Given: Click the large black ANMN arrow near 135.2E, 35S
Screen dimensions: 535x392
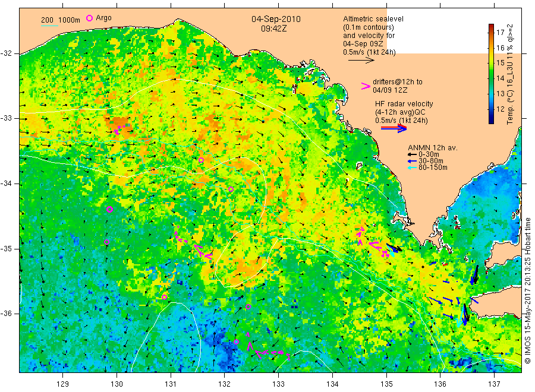Looking at the screenshot, I should point(394,248).
